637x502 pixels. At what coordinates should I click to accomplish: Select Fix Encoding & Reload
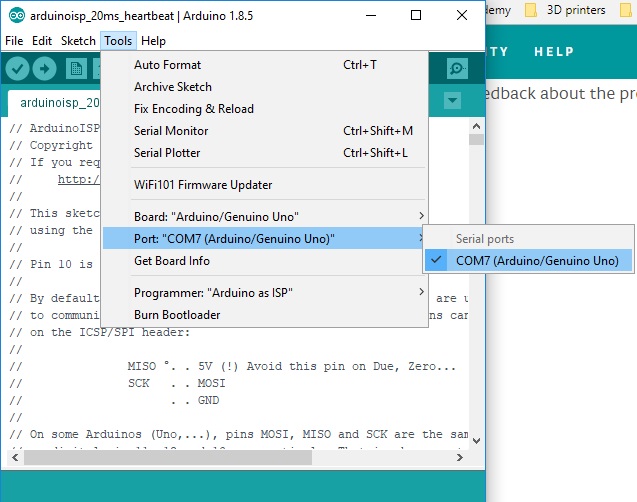(264, 109)
